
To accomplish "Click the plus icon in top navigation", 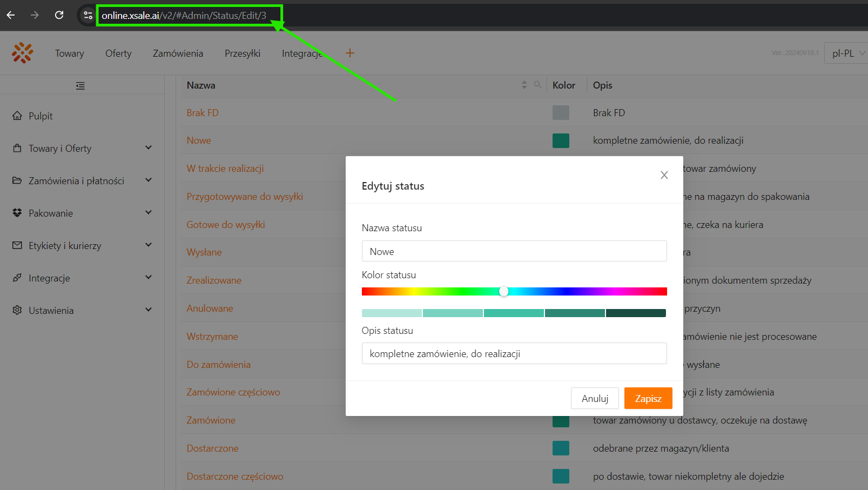I will tap(350, 53).
